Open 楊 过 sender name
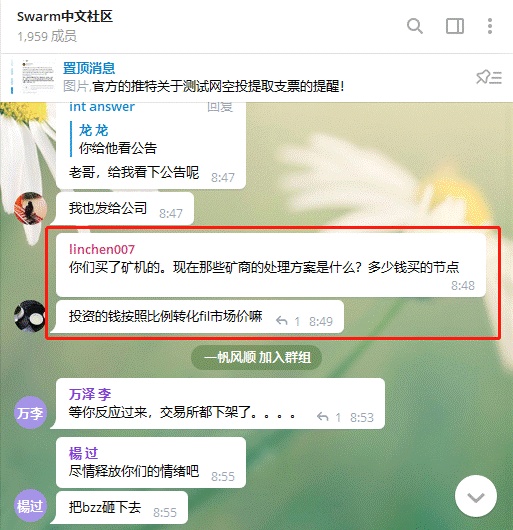 83,453
